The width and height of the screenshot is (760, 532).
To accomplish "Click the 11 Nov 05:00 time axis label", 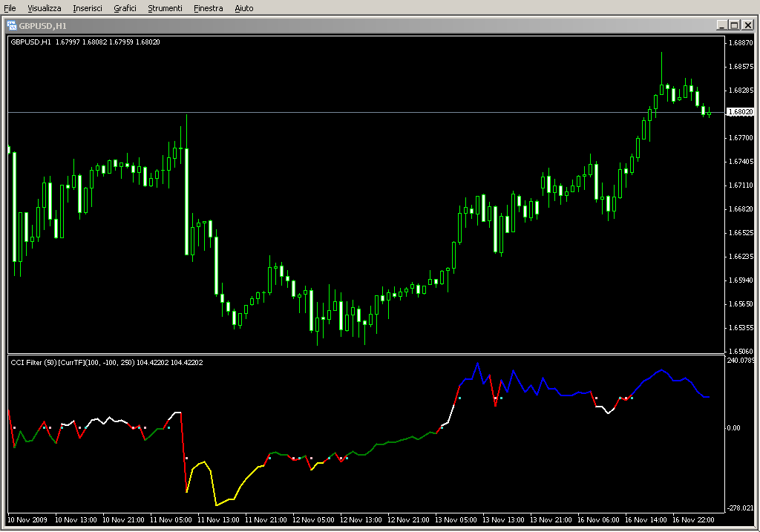I will point(171,520).
